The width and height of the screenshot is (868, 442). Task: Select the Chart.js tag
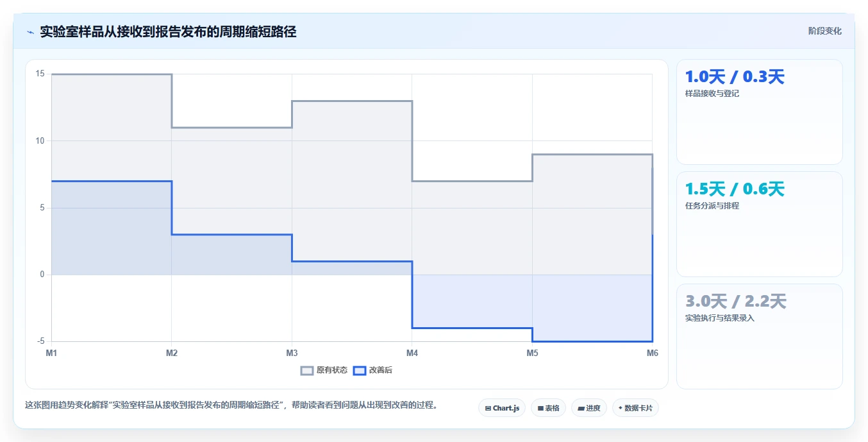(x=502, y=408)
